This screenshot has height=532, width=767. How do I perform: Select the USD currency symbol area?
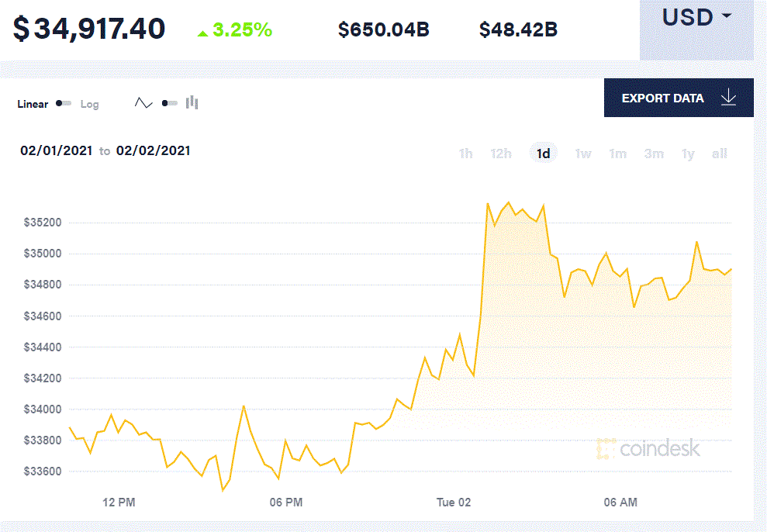tap(689, 16)
